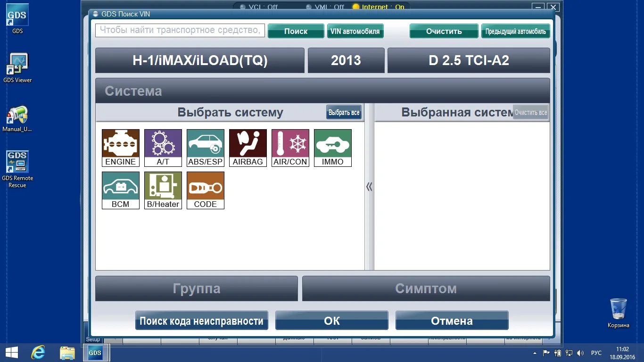
Task: Confirm with the ОК button
Action: coord(332,321)
